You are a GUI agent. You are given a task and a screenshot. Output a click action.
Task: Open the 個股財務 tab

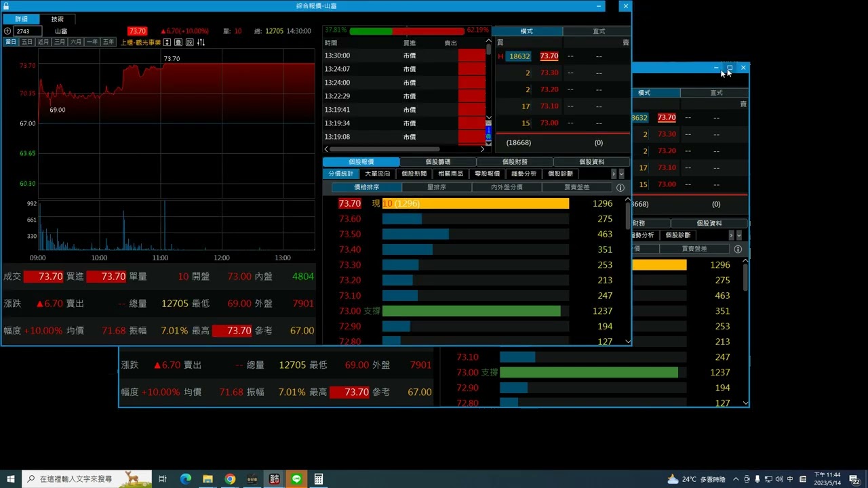click(515, 162)
